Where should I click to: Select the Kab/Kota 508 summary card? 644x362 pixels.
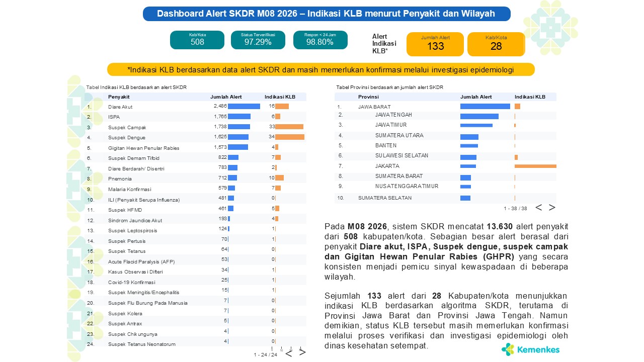197,40
